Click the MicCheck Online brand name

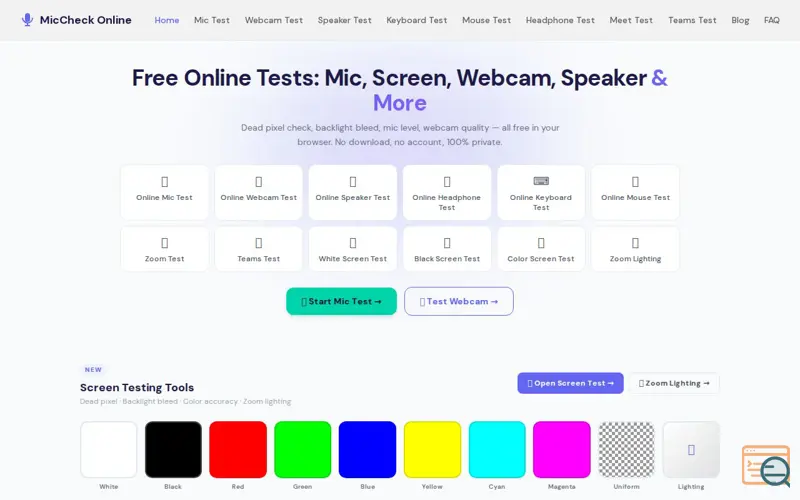pos(86,20)
